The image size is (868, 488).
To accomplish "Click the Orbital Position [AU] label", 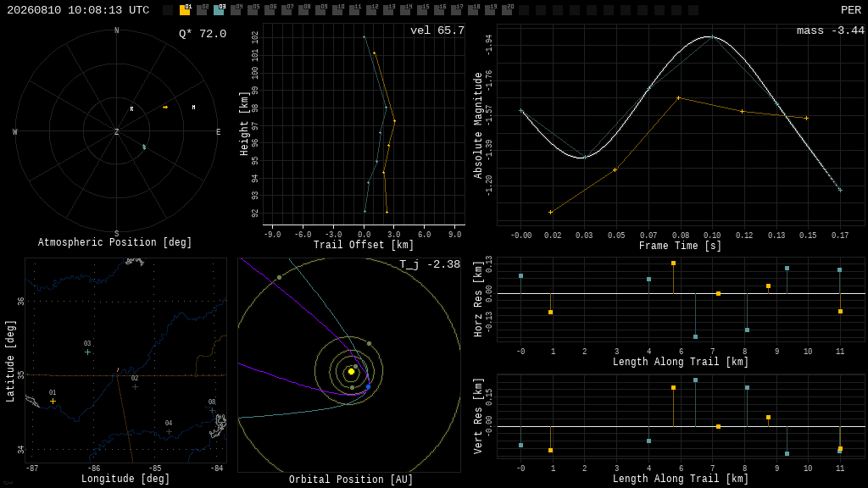I will tap(351, 480).
